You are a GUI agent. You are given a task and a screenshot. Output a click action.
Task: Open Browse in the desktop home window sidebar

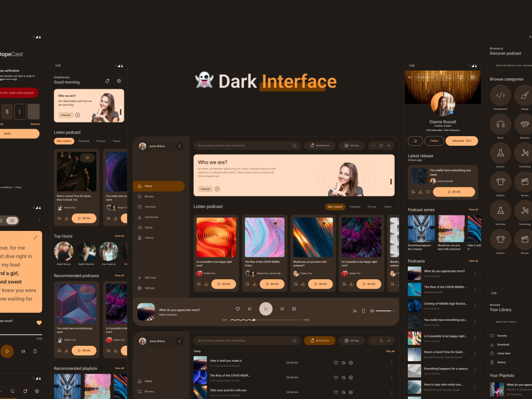[x=146, y=196]
